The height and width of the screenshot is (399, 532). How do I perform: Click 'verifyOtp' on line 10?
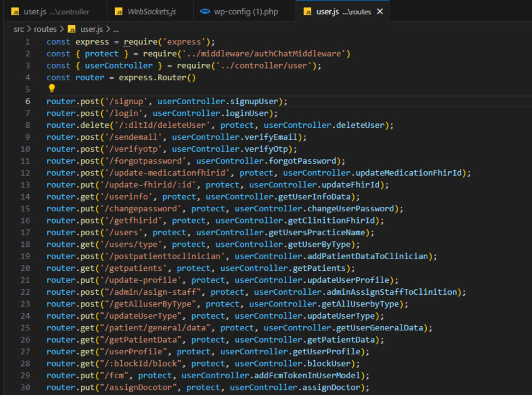pyautogui.click(x=266, y=149)
